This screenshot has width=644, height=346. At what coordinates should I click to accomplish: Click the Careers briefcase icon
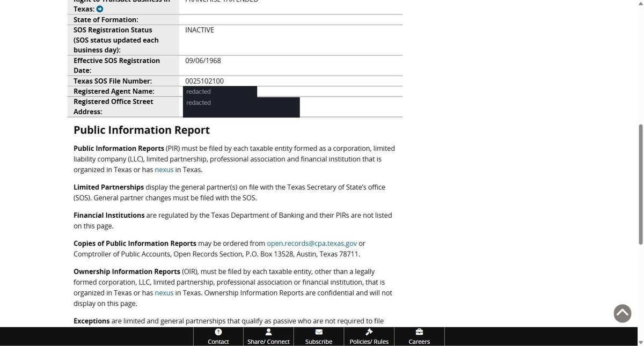click(x=419, y=332)
